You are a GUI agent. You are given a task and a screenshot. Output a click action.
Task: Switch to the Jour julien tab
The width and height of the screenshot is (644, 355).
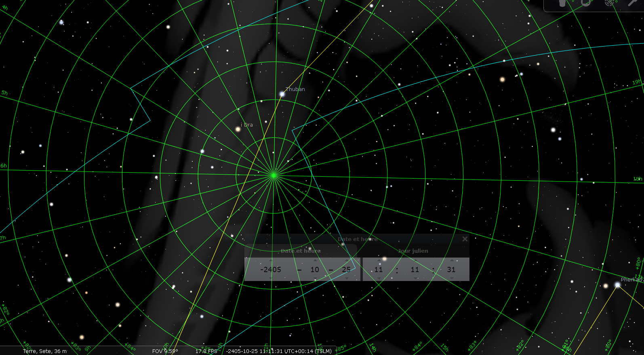tap(413, 251)
